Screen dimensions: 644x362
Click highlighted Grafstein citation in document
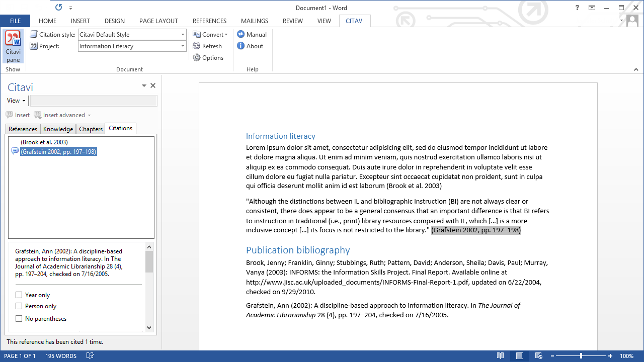(x=476, y=230)
